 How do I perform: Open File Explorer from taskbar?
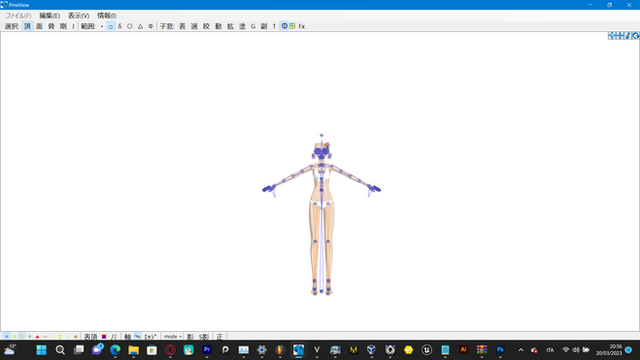click(x=133, y=350)
